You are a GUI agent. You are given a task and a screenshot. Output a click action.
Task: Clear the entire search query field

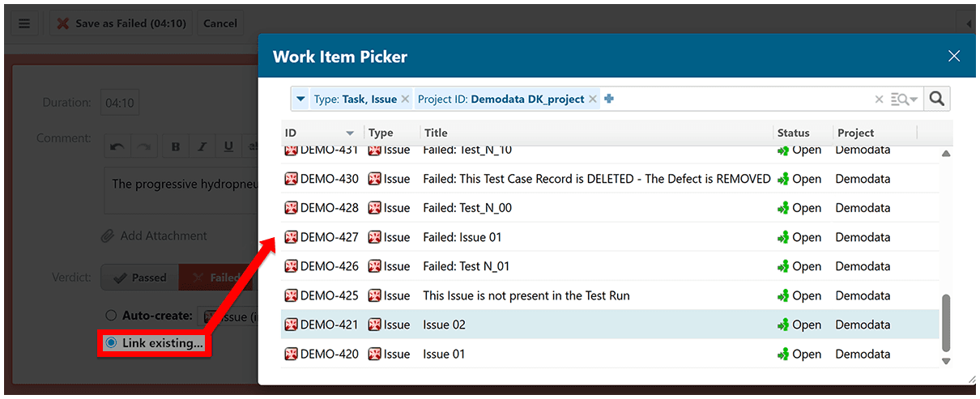point(879,100)
